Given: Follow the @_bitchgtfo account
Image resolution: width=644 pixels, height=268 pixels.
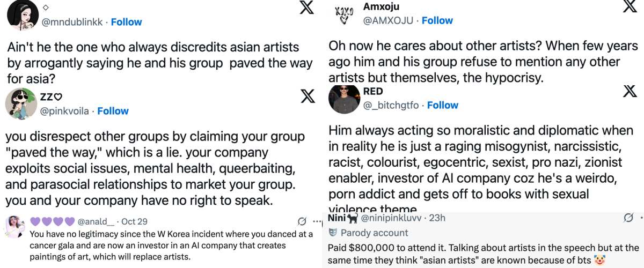Looking at the screenshot, I should [442, 105].
